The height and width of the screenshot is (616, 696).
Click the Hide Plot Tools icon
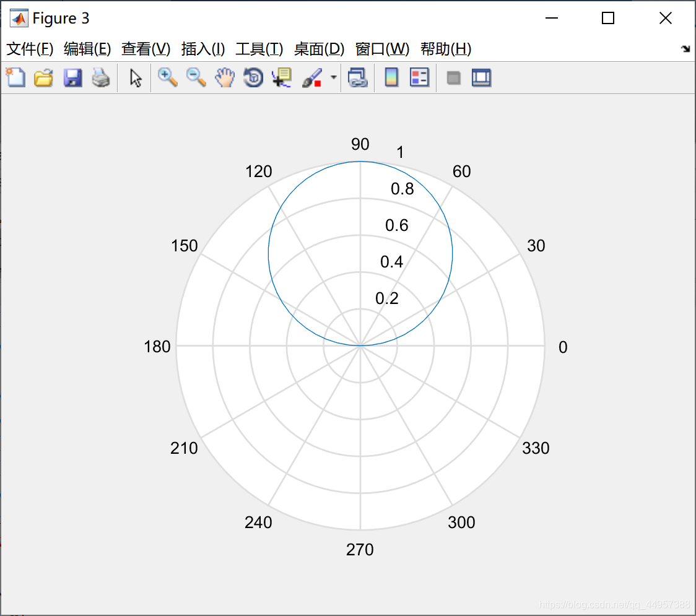pos(454,78)
